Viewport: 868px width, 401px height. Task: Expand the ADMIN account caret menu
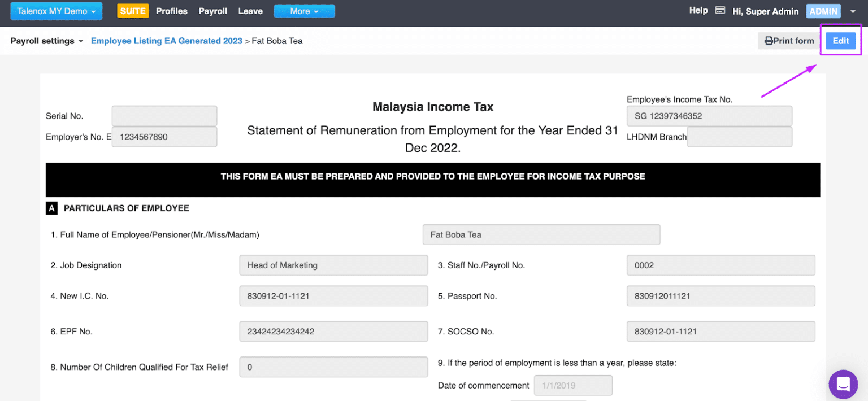click(x=853, y=11)
